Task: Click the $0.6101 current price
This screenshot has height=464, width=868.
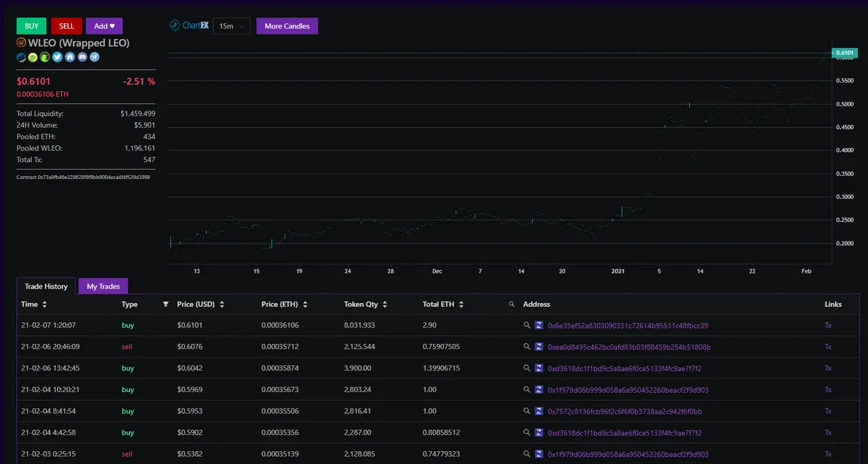Action: 34,81
